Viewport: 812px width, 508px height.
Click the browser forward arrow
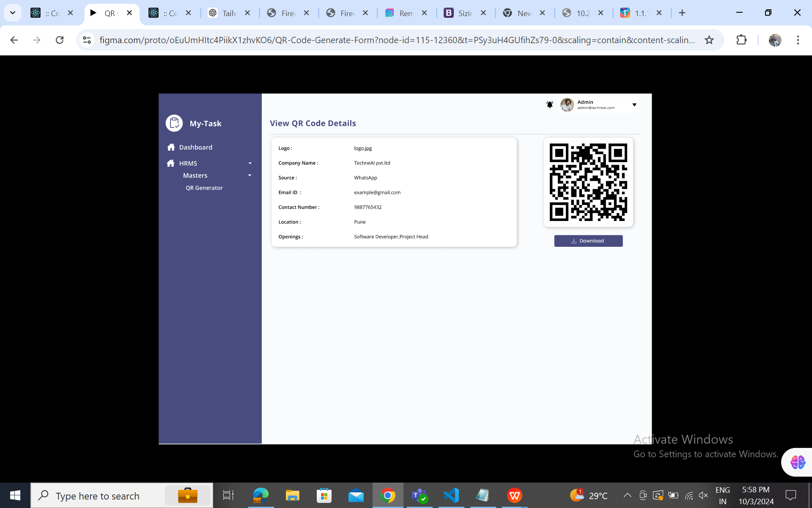[x=37, y=40]
